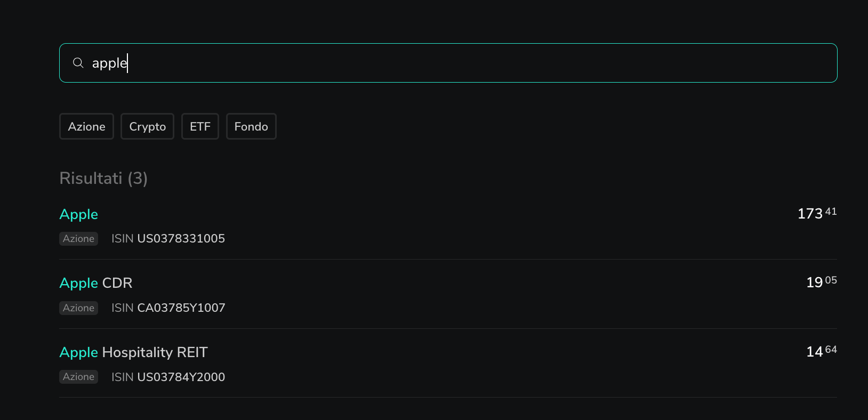The image size is (868, 420).
Task: Open the Apple CDR result
Action: (96, 283)
